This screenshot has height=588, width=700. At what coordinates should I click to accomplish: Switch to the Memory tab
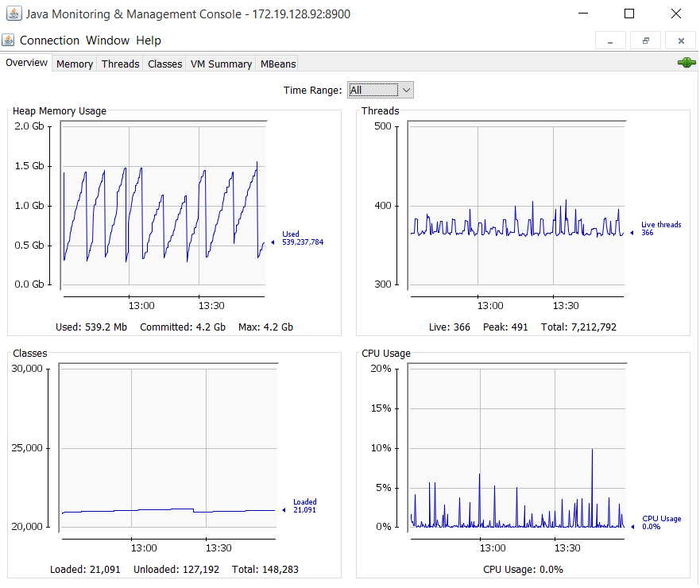pos(75,64)
